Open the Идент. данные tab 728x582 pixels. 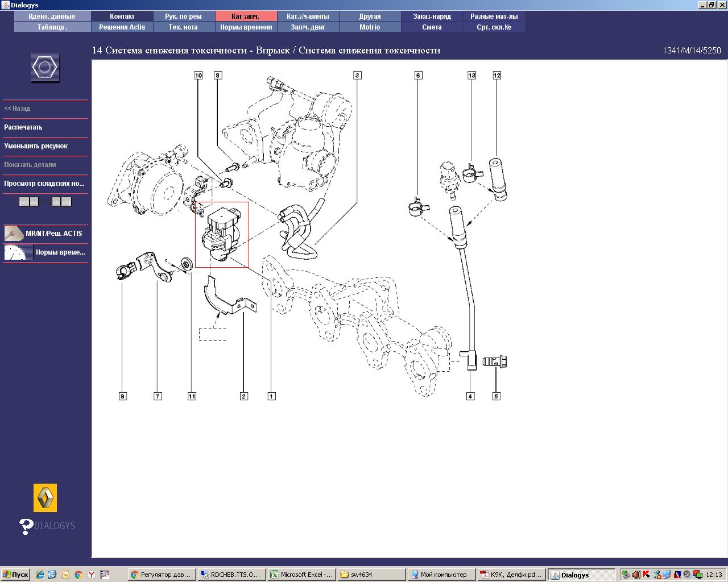point(52,16)
